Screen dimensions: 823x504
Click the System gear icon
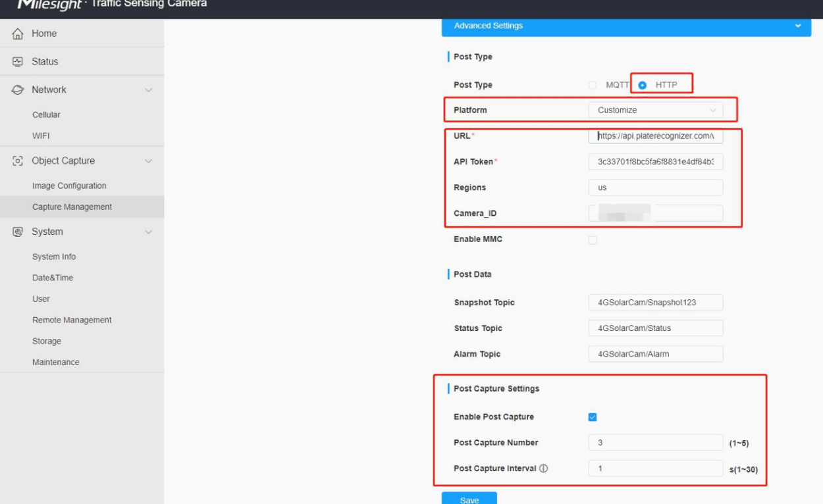coord(18,232)
